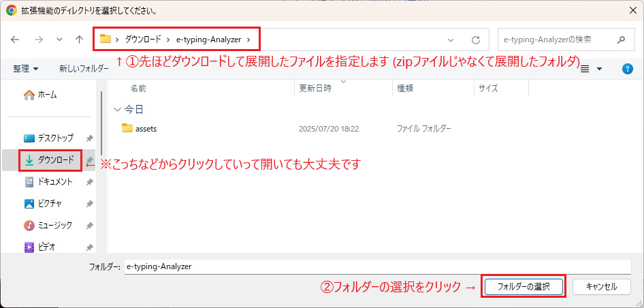Open the recent locations chevron
Viewport: 644px width, 308px height.
click(59, 40)
